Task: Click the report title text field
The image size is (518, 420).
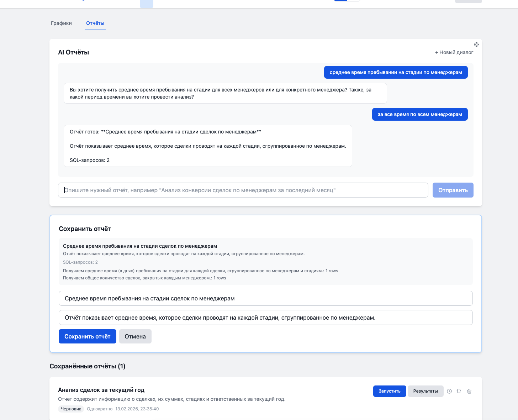Action: 265,298
